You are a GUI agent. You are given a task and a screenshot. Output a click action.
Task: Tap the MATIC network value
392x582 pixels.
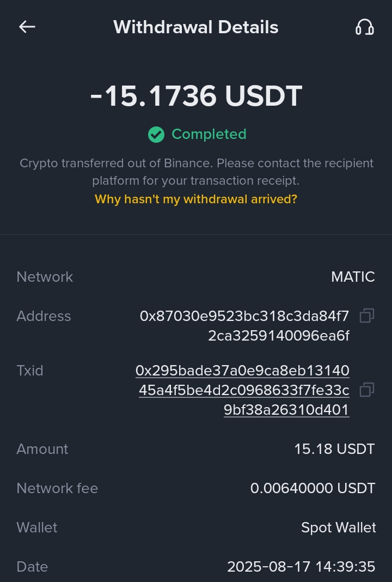(353, 277)
